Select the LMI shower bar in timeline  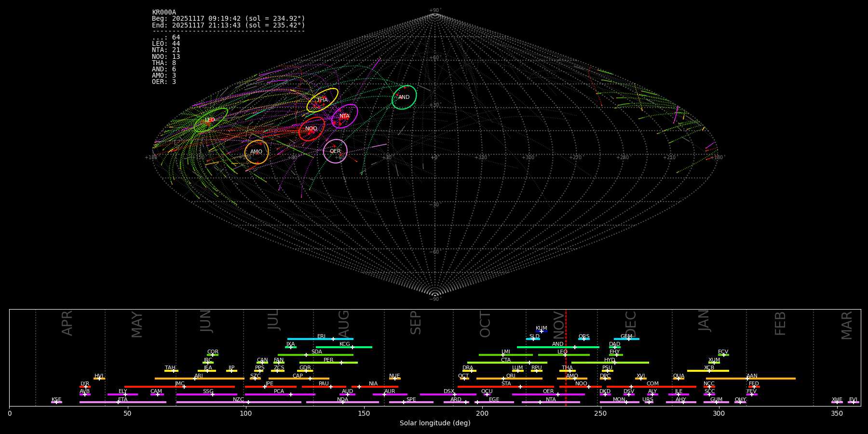point(506,355)
